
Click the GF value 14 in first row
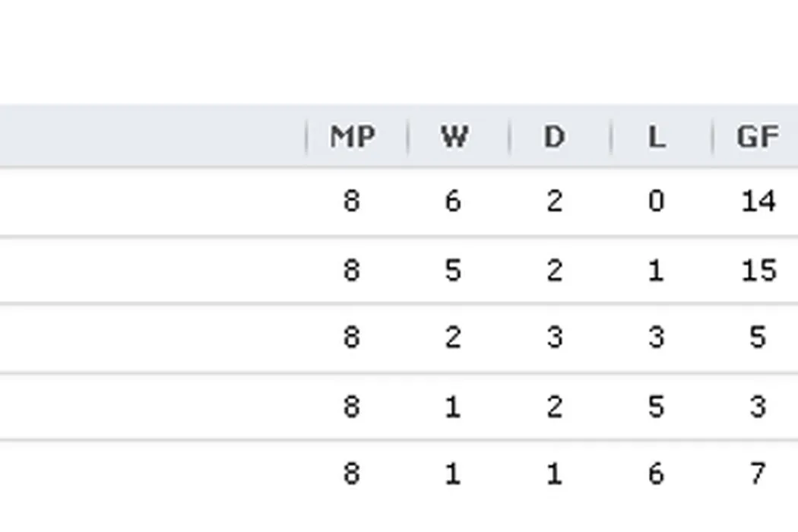pyautogui.click(x=758, y=201)
